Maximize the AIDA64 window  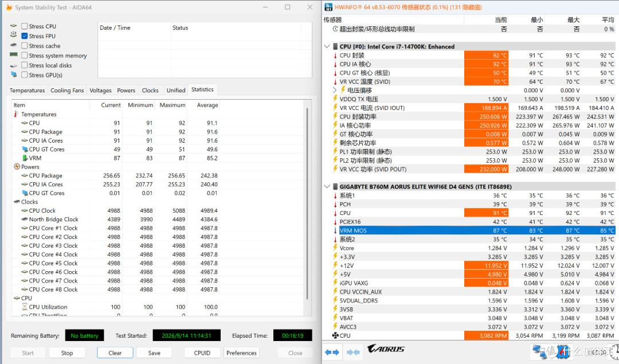point(287,7)
